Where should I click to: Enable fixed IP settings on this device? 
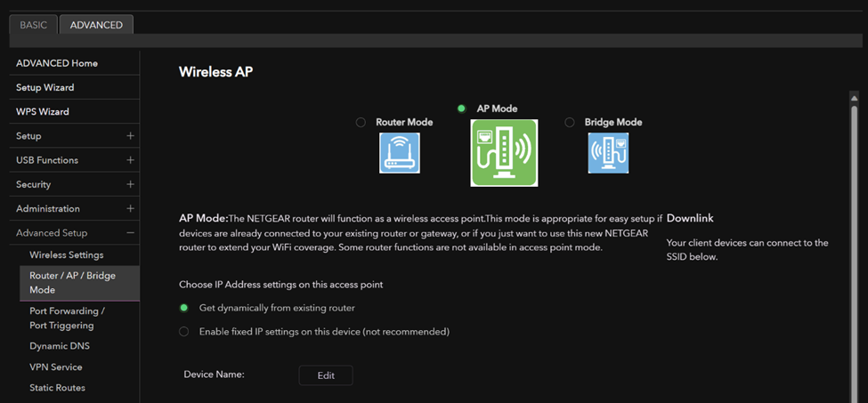tap(184, 332)
